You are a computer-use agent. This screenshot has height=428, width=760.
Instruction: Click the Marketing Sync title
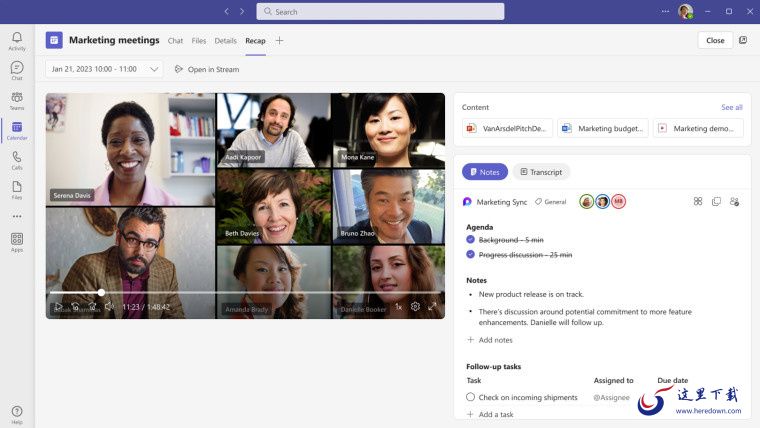pos(502,202)
